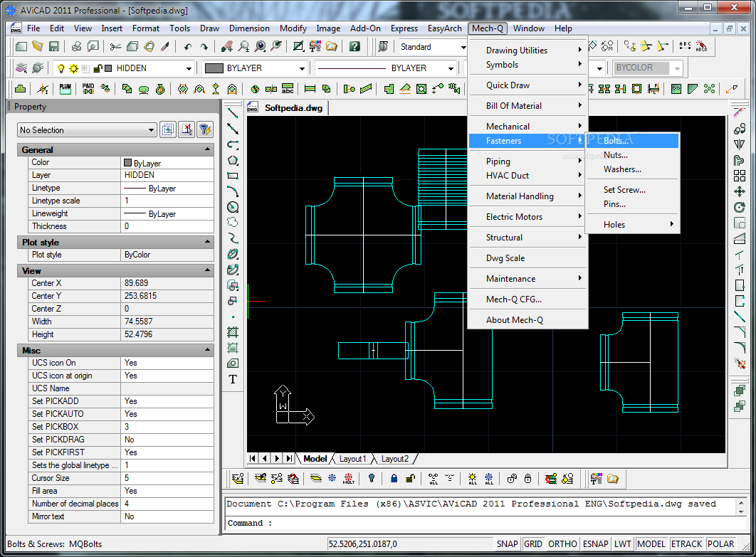Click the Cut scissors icon

[116, 47]
